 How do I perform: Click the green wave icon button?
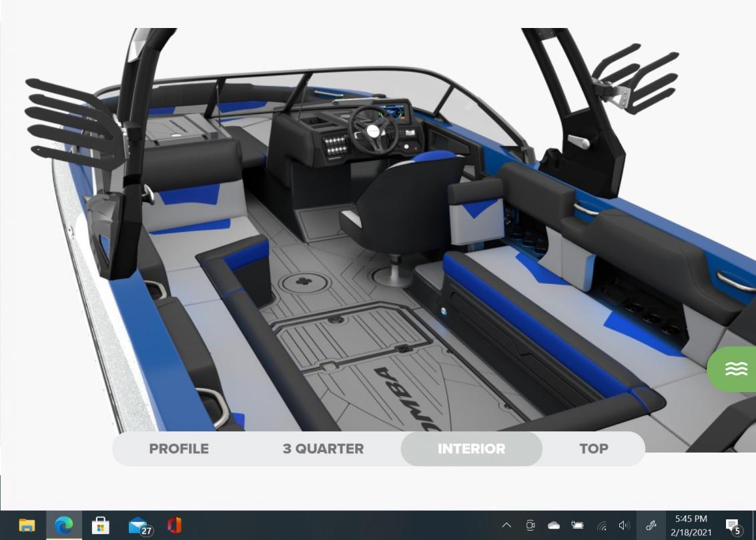[735, 369]
